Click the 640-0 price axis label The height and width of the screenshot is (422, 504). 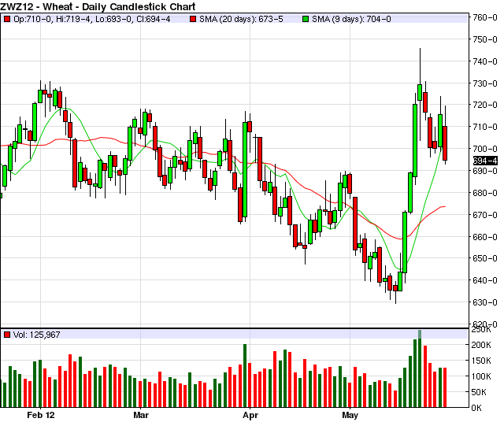pos(485,280)
